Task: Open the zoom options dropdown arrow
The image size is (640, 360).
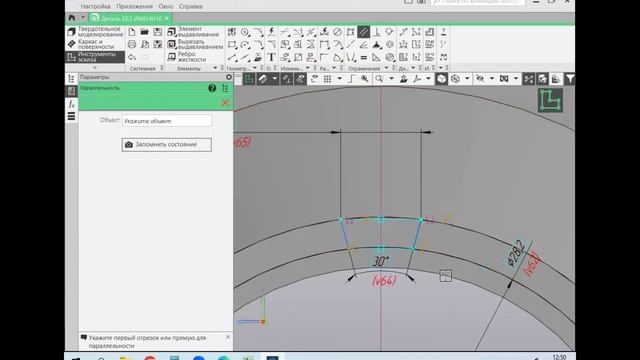Action: click(391, 79)
